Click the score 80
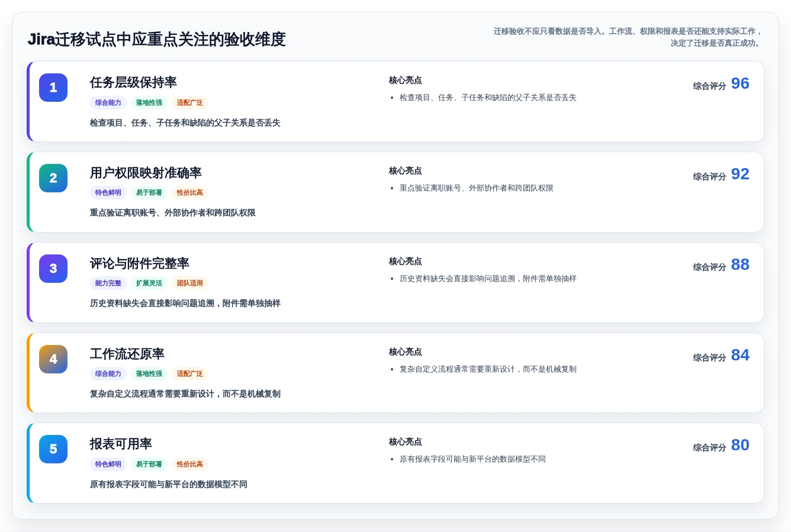The width and height of the screenshot is (791, 532). point(740,445)
